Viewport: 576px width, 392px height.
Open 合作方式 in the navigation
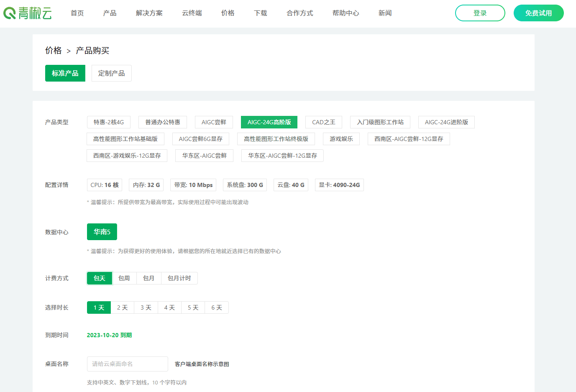click(300, 13)
